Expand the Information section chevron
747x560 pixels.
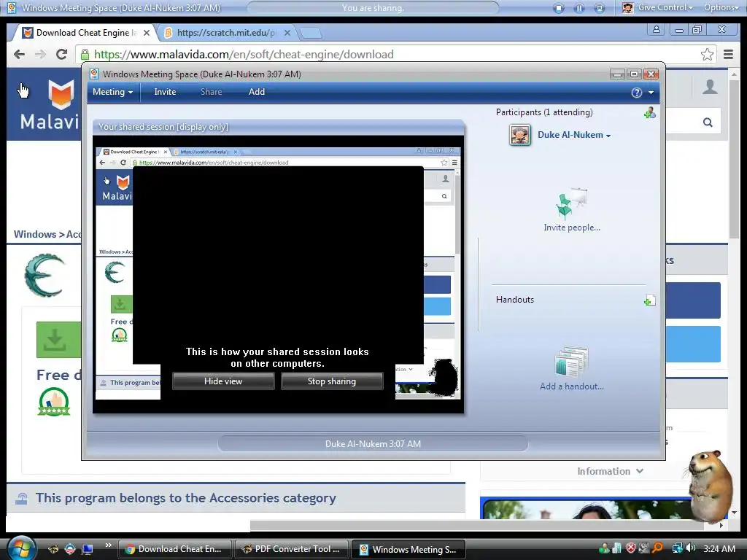point(639,471)
